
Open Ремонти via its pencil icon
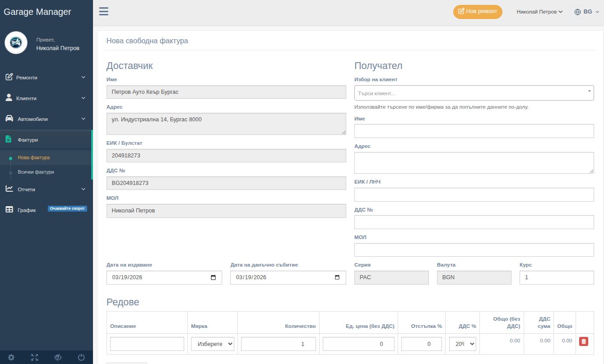click(x=9, y=77)
